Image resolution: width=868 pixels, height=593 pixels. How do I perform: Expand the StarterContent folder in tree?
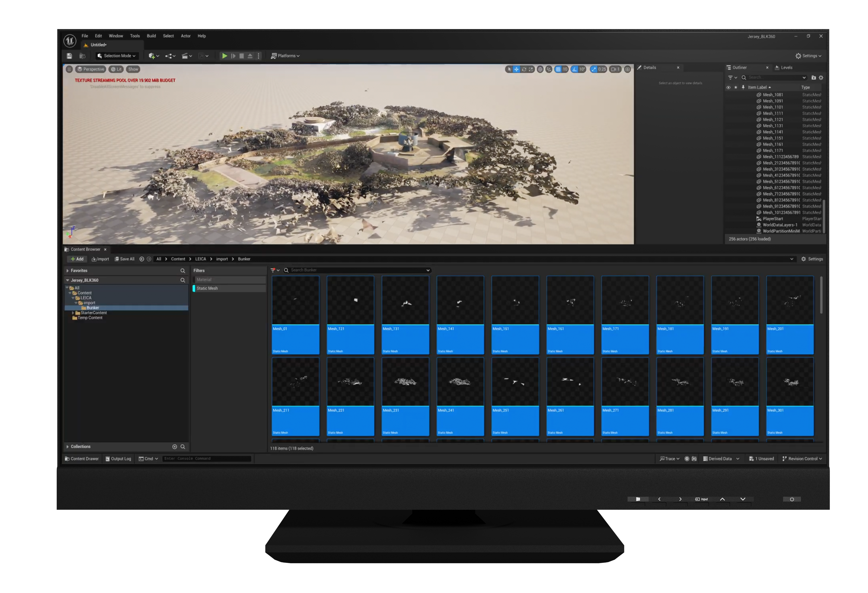coord(73,313)
